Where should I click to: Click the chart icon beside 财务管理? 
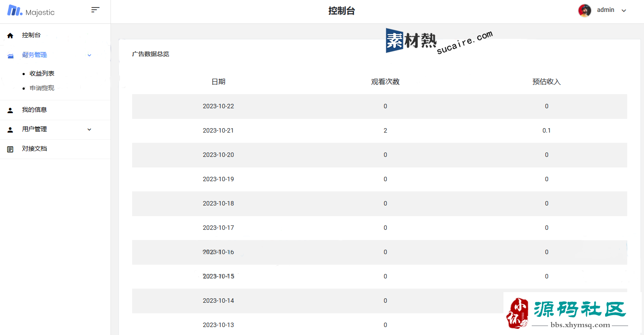pos(11,55)
